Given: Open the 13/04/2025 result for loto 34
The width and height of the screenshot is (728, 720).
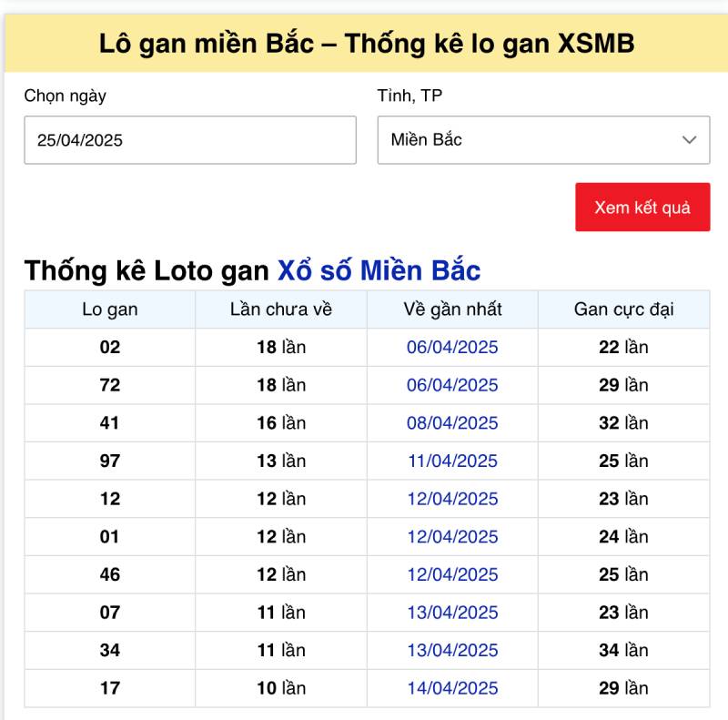Looking at the screenshot, I should tap(452, 650).
